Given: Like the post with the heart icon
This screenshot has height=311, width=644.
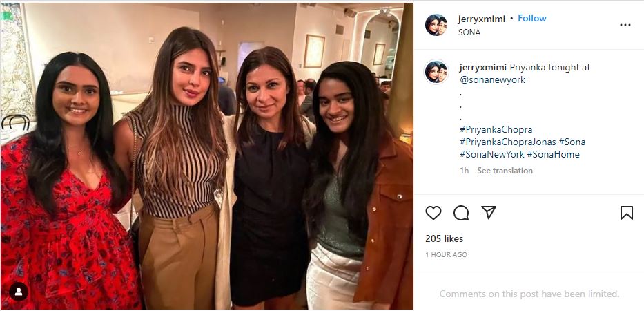Looking at the screenshot, I should click(433, 213).
